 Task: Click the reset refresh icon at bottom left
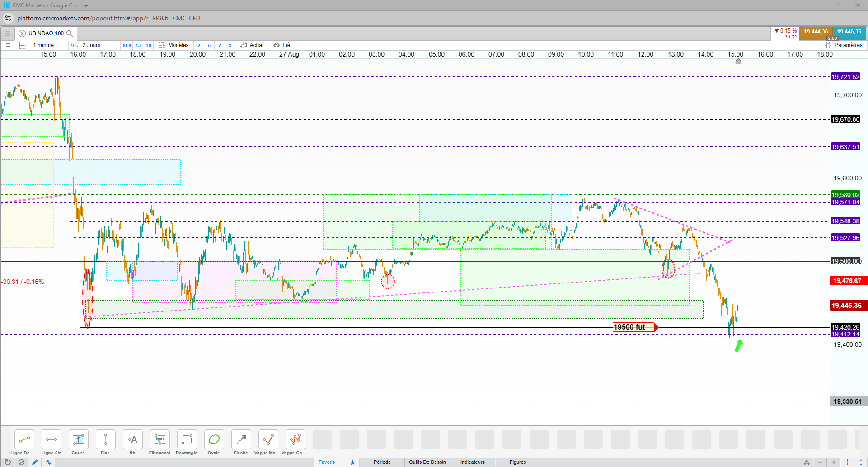point(8,462)
